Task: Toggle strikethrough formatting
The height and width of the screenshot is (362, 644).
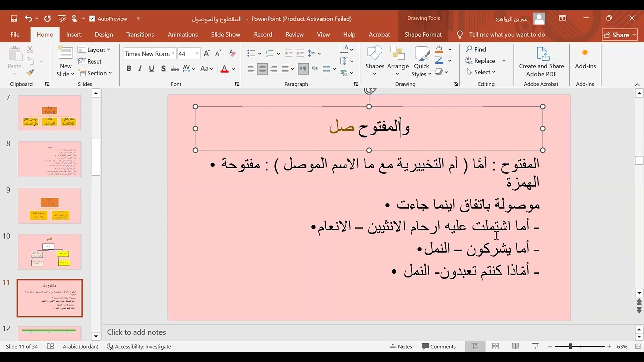Action: pos(175,69)
